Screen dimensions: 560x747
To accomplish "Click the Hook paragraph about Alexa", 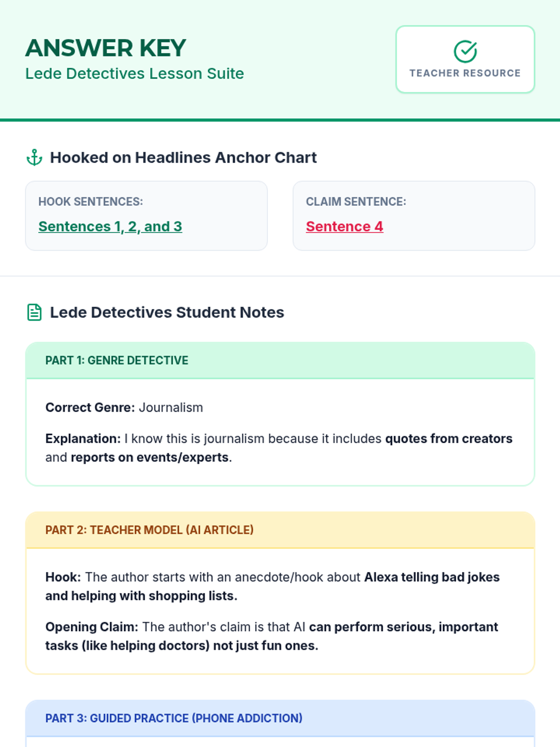I will 272,586.
